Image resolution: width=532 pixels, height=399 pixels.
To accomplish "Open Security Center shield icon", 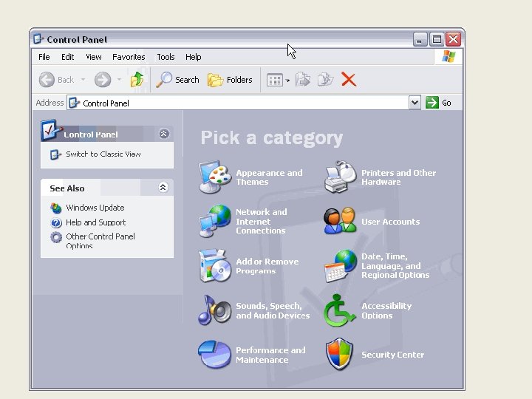I will click(339, 354).
